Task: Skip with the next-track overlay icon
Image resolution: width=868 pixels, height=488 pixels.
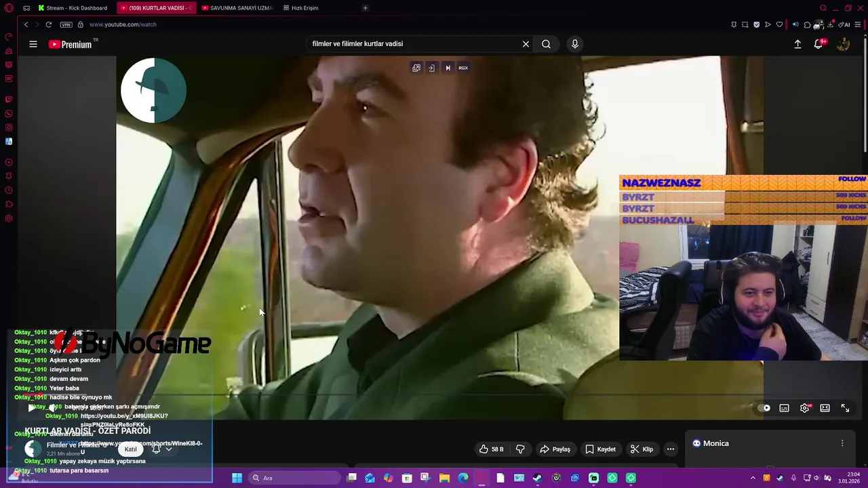Action: [x=448, y=68]
